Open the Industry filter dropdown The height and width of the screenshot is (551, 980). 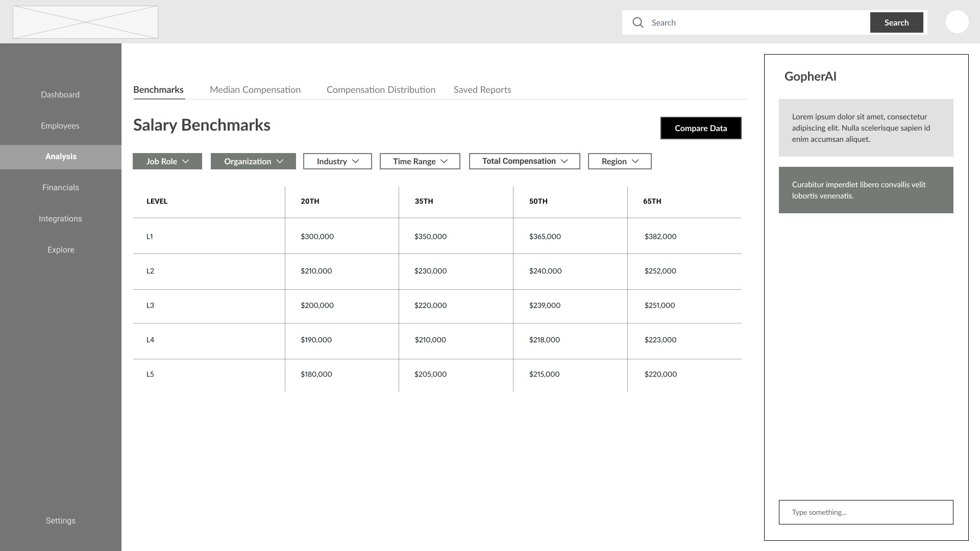pyautogui.click(x=337, y=161)
